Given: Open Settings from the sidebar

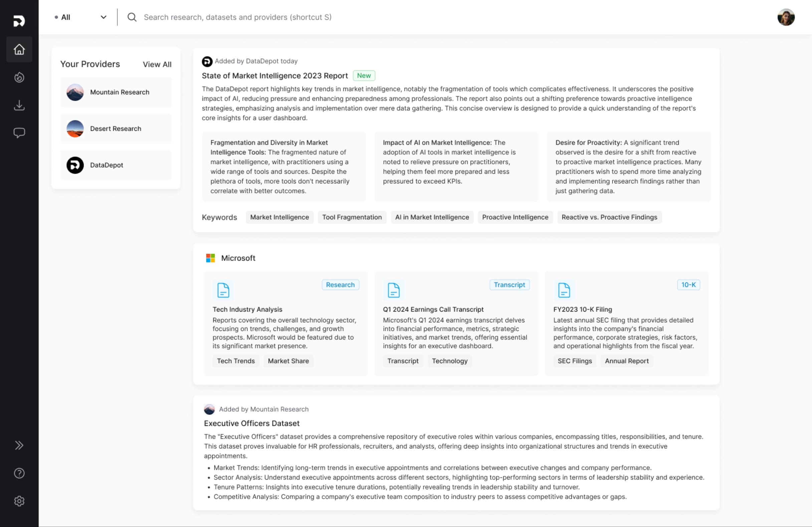Looking at the screenshot, I should (19, 501).
